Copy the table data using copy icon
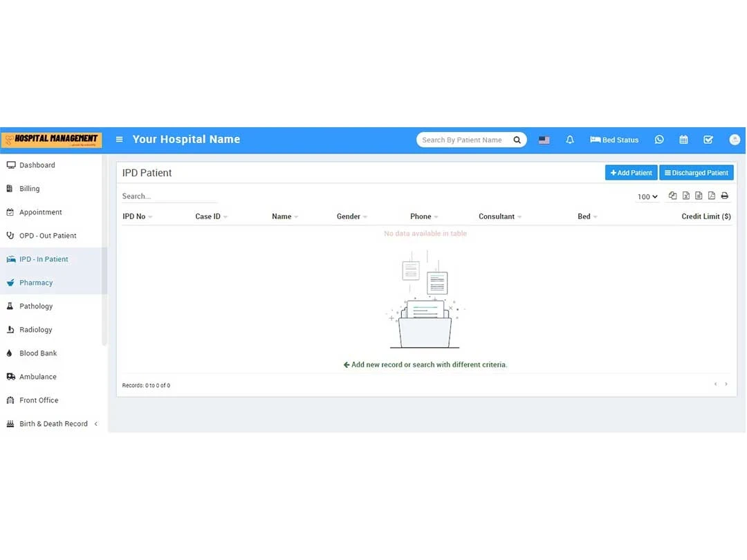 click(x=672, y=196)
